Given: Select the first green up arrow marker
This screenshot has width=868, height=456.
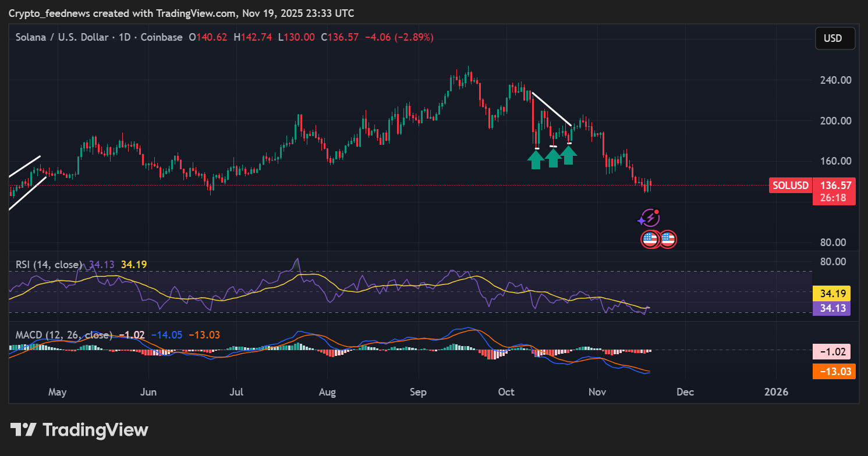Looking at the screenshot, I should tap(536, 159).
